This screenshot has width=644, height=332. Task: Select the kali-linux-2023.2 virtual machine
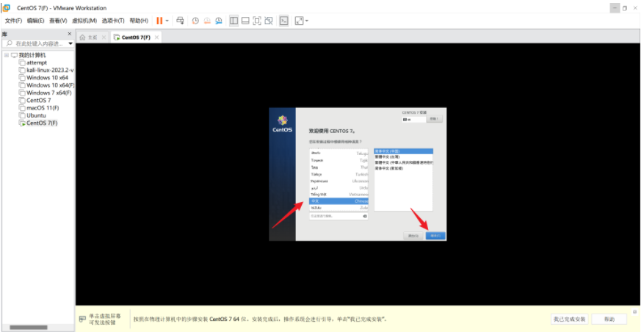tap(50, 70)
